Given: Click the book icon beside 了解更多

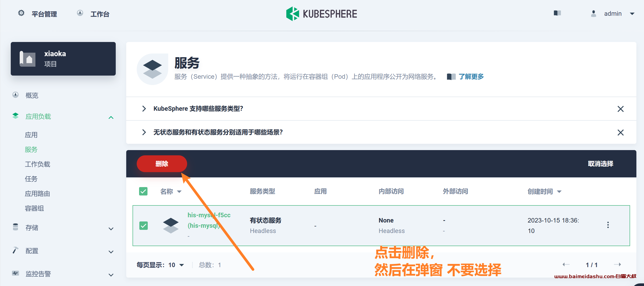Looking at the screenshot, I should coord(451,77).
